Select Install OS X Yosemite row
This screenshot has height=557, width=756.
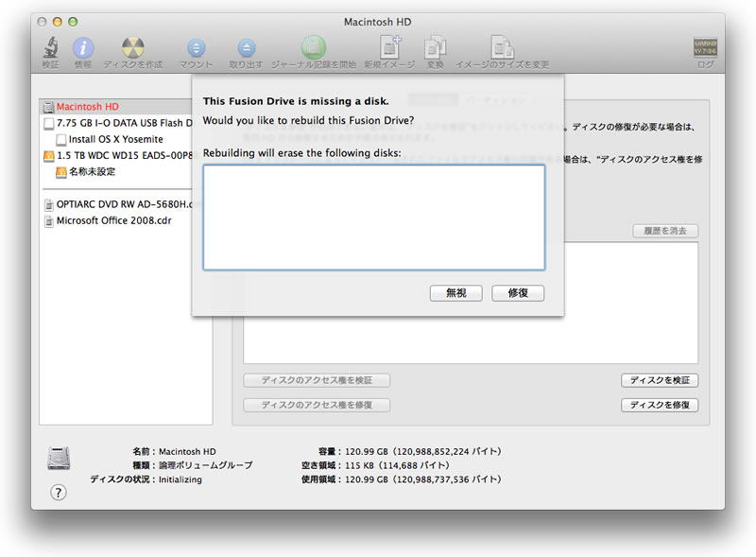(115, 140)
